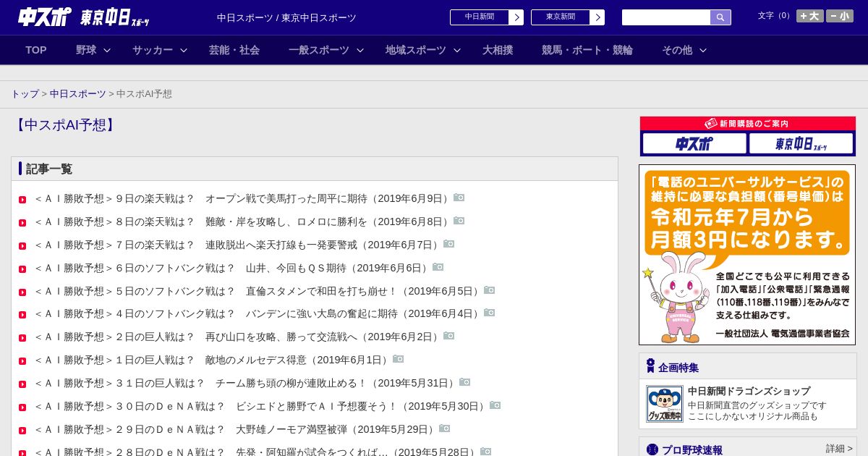Open 野球 navigation label
The image size is (868, 456).
[x=86, y=50]
